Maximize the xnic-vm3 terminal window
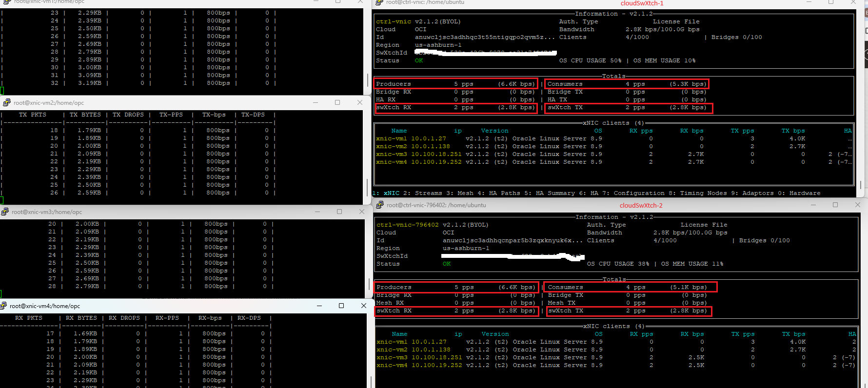Image resolution: width=868 pixels, height=388 pixels. pos(339,212)
